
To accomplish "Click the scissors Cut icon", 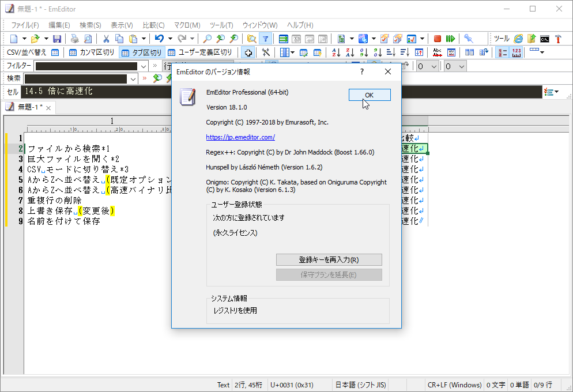I will (107, 38).
